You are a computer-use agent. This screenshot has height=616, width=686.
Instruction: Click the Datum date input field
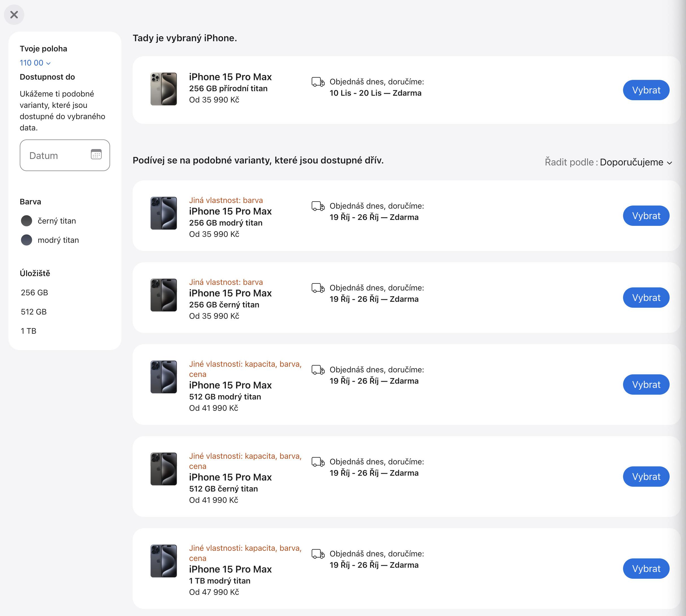[65, 155]
